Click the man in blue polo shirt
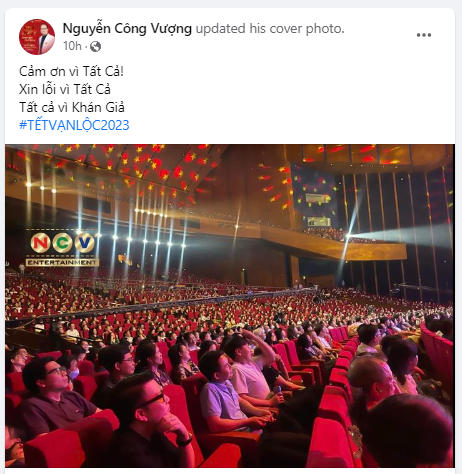Viewport: 462px width, 474px height. (223, 390)
